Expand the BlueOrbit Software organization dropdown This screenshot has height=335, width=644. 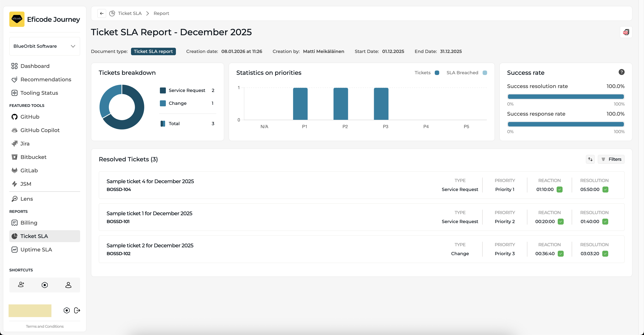pyautogui.click(x=45, y=46)
